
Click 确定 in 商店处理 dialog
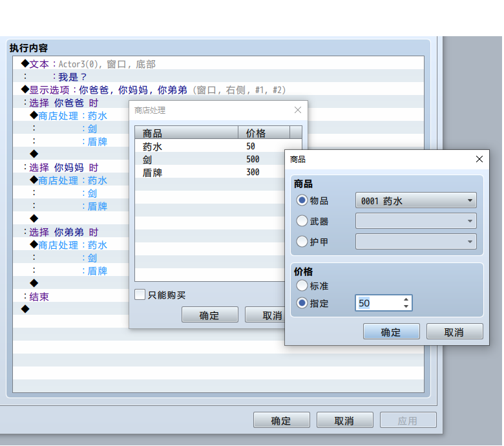(x=210, y=315)
